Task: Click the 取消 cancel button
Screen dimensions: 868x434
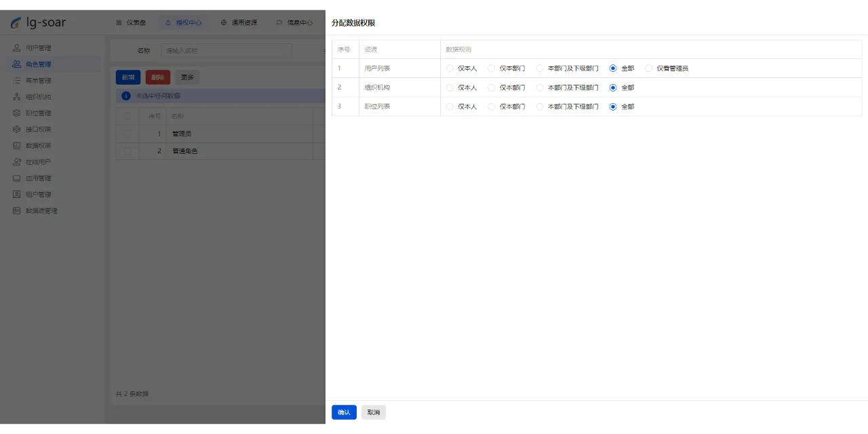Action: tap(374, 412)
